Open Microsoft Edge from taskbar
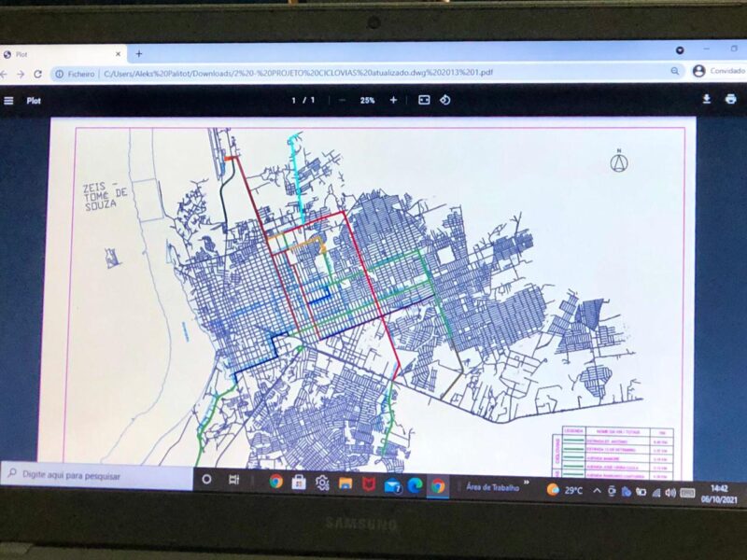Viewport: 747px width, 560px height. [415, 484]
